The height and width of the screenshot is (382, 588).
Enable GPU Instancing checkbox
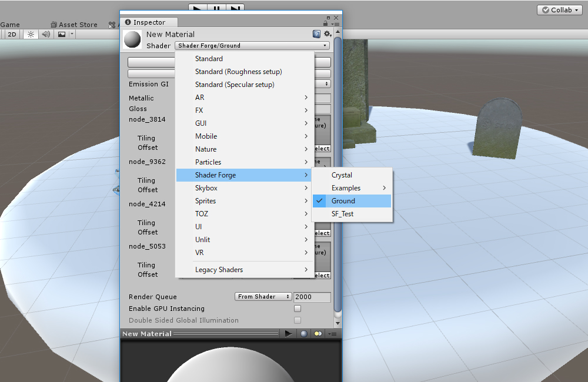(298, 309)
